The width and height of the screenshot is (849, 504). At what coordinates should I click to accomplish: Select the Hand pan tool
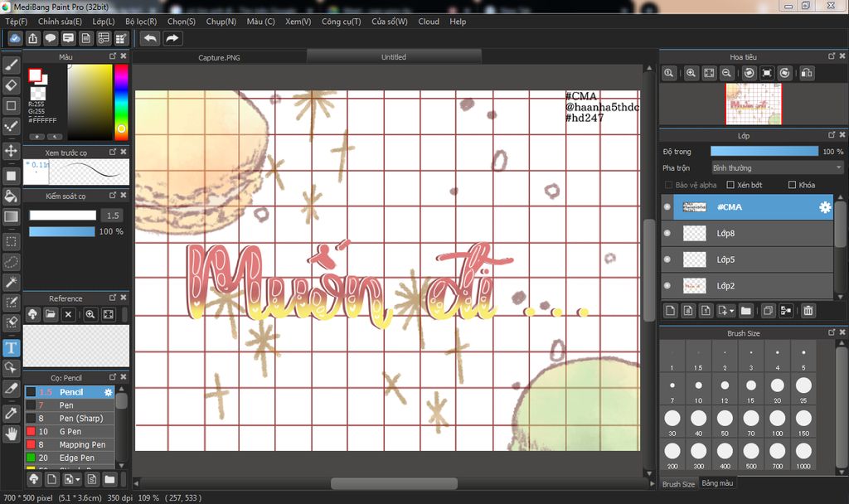click(x=11, y=434)
